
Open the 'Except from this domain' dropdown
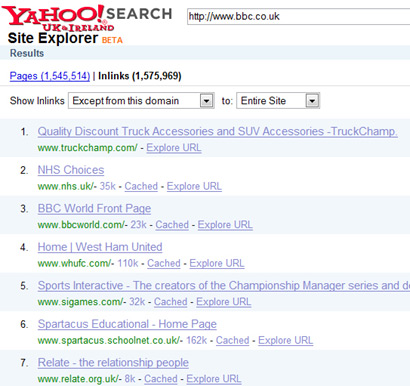(x=141, y=101)
